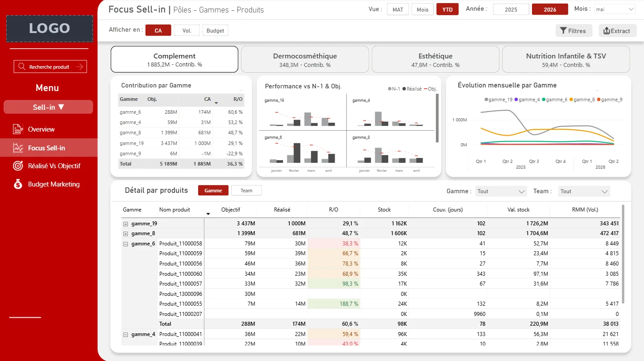
Task: Collapse gamme_6 row in product table
Action: coord(125,244)
